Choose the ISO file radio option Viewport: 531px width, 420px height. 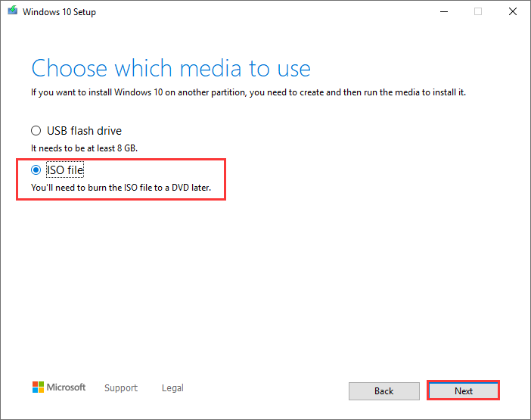[36, 170]
